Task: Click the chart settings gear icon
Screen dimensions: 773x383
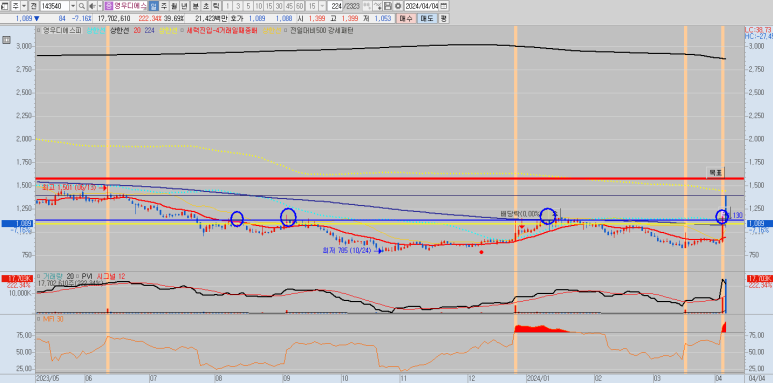Action: (x=398, y=6)
